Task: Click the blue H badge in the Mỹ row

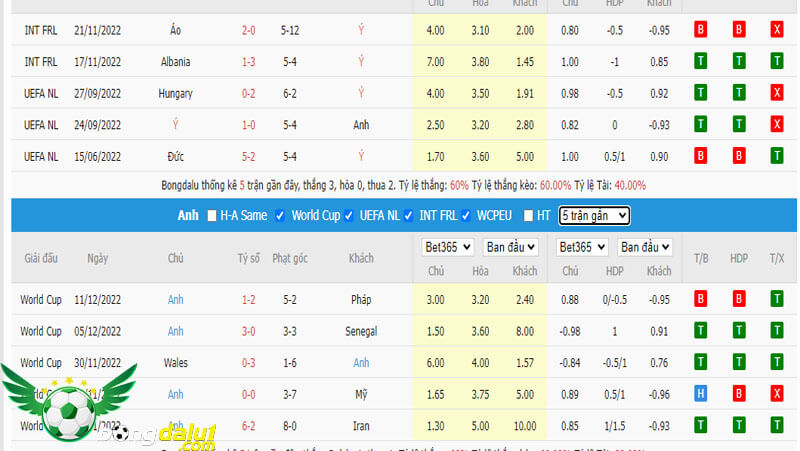Action: (x=701, y=394)
